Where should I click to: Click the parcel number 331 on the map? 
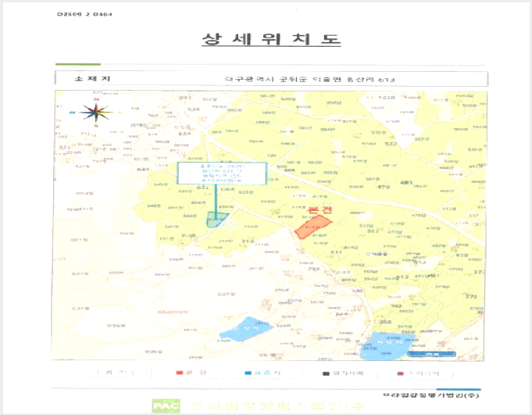click(336, 252)
